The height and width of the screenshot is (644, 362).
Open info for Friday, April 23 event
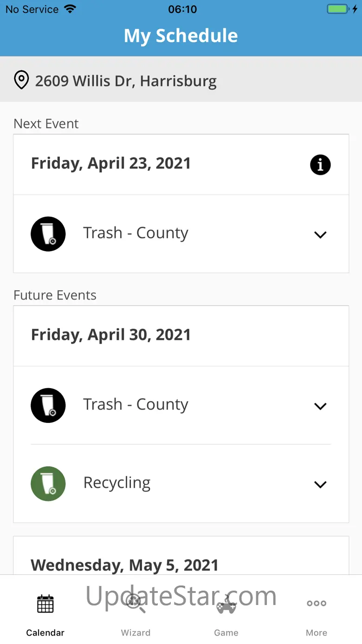click(320, 165)
